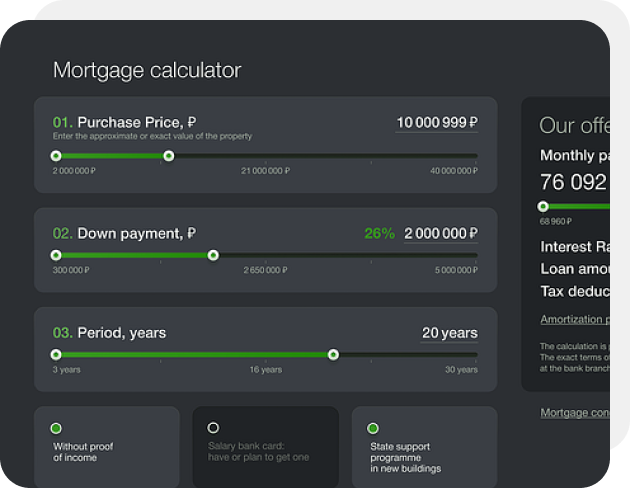Click the '03. Period, years' heading
The height and width of the screenshot is (488, 630).
tap(109, 333)
